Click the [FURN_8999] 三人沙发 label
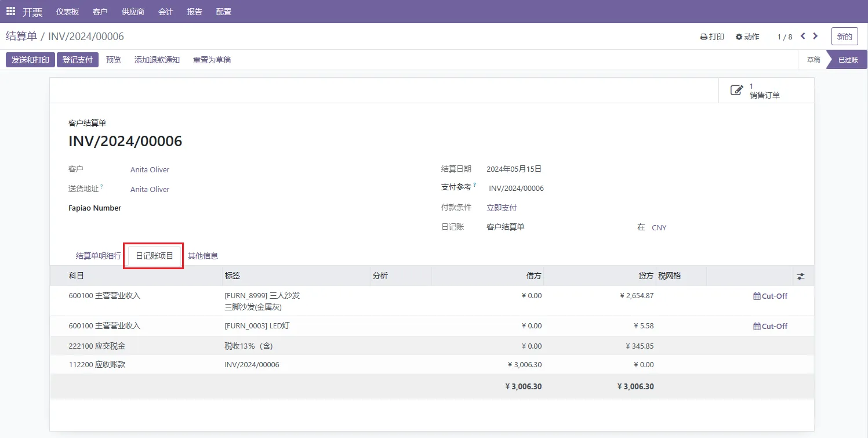868x438 pixels. [262, 296]
